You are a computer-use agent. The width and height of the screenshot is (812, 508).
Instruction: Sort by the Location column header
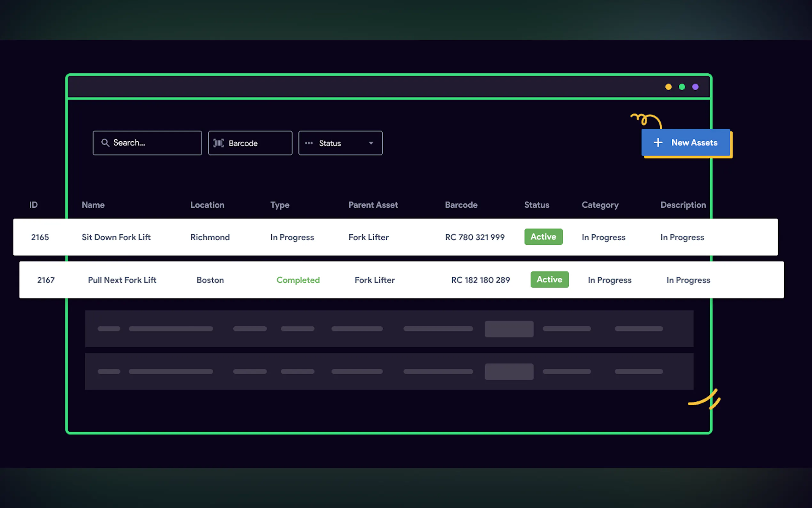click(x=207, y=205)
